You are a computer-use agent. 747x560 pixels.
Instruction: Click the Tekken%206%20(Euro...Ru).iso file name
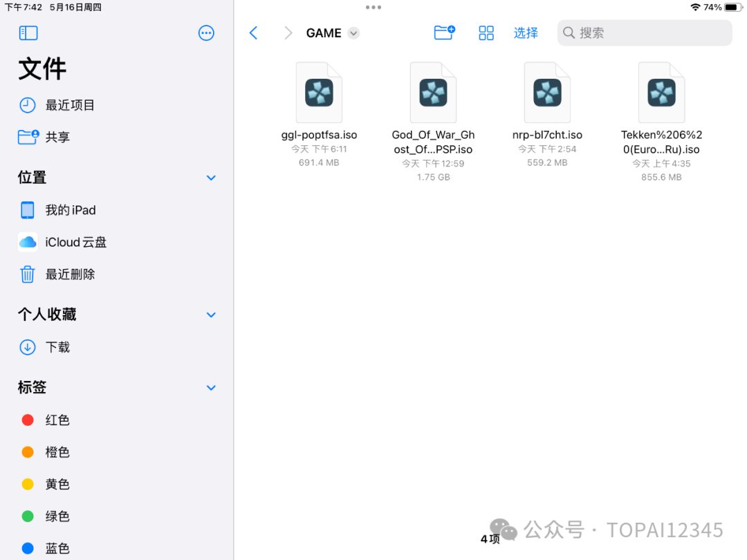[x=661, y=142]
